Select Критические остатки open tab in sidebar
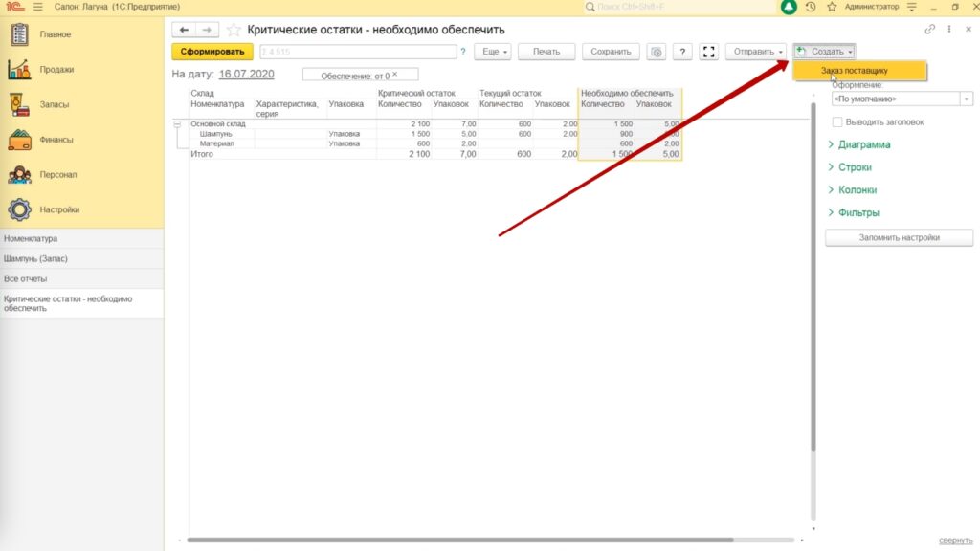The height and width of the screenshot is (551, 980). point(82,303)
